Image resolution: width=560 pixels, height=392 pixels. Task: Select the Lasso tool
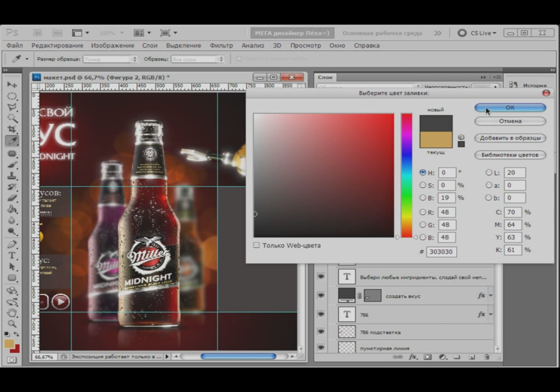pyautogui.click(x=12, y=107)
